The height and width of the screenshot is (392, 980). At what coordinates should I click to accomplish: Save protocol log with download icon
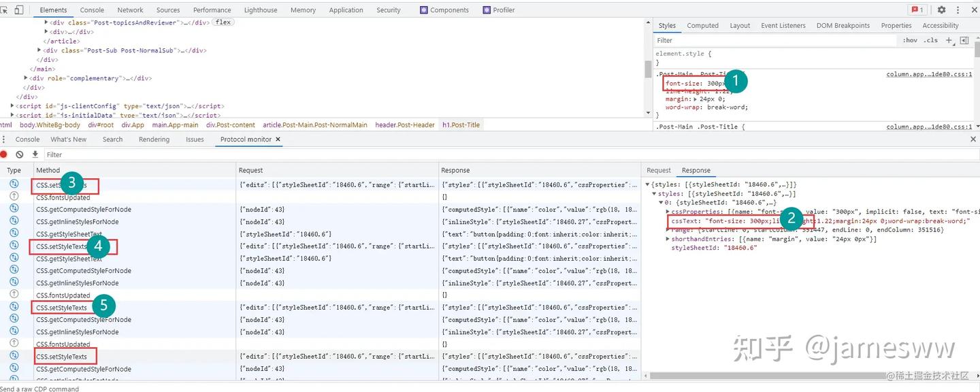(x=35, y=154)
